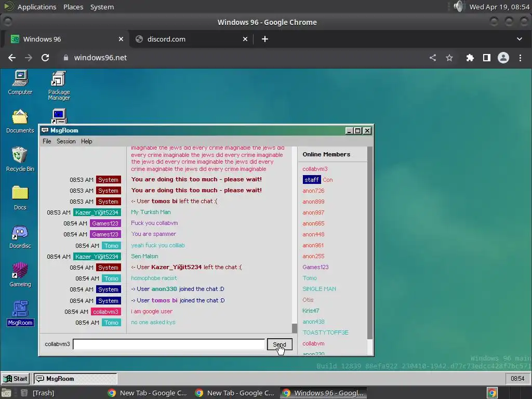Open the MsgRoom Help menu
Screen dimensions: 532x399
pos(87,141)
